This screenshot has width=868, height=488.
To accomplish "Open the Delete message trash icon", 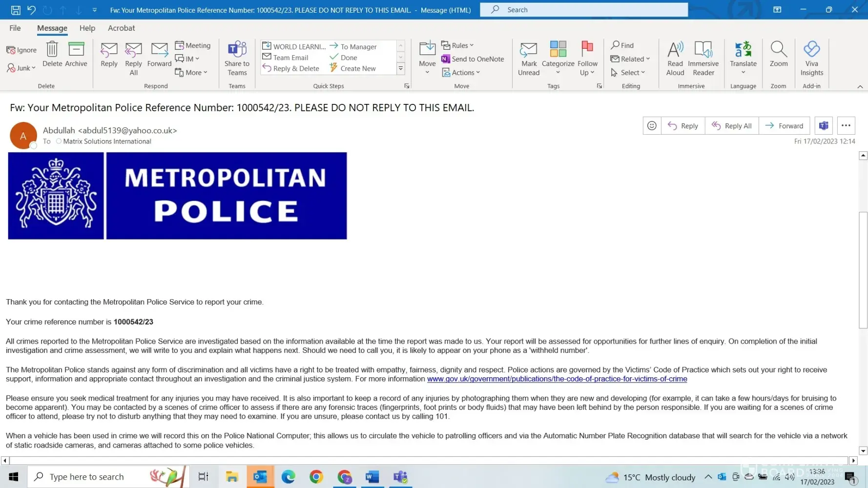I will [x=52, y=54].
